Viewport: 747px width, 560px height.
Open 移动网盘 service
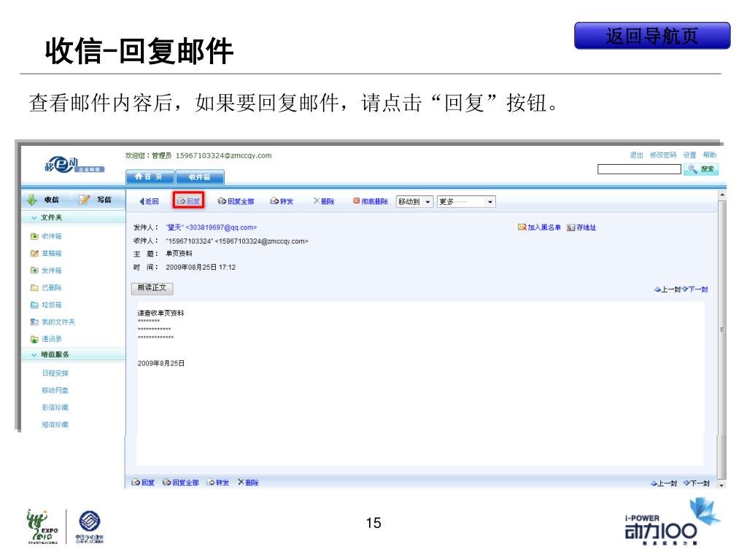(55, 391)
